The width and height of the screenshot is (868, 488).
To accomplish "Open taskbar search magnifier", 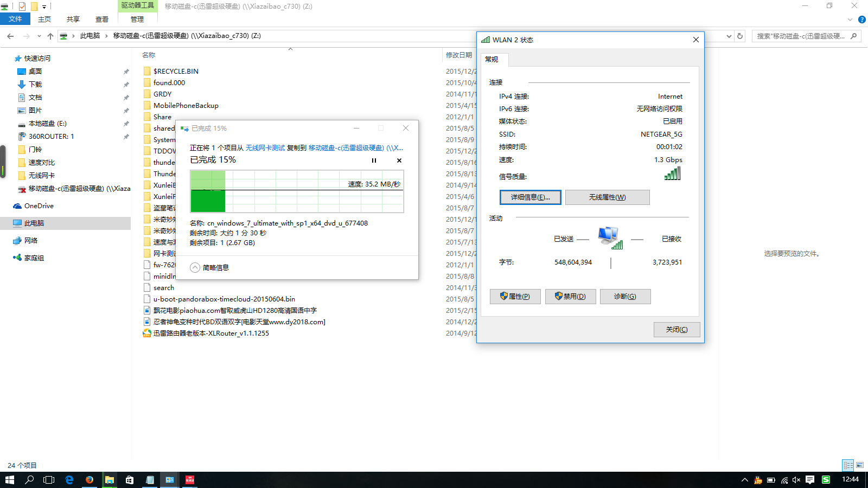I will tap(29, 480).
